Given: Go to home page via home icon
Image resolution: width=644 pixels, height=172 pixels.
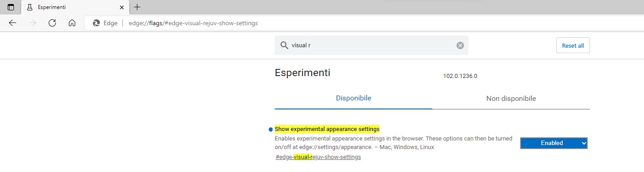Looking at the screenshot, I should [72, 23].
